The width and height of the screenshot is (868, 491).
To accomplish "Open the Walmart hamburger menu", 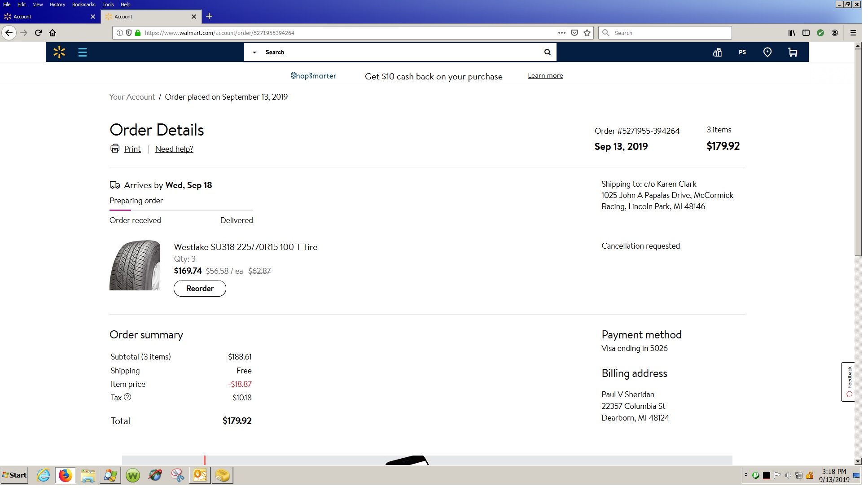I will tap(82, 52).
